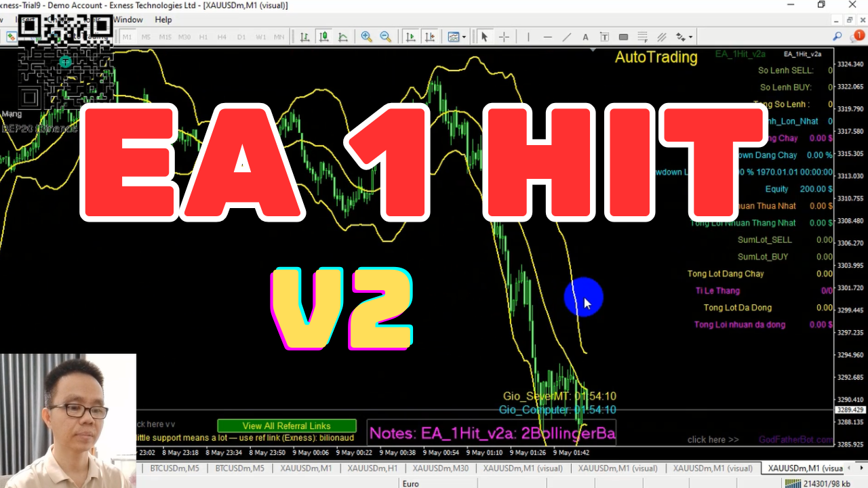Click the current price 3289.429 marker
This screenshot has width=868, height=488.
[850, 410]
